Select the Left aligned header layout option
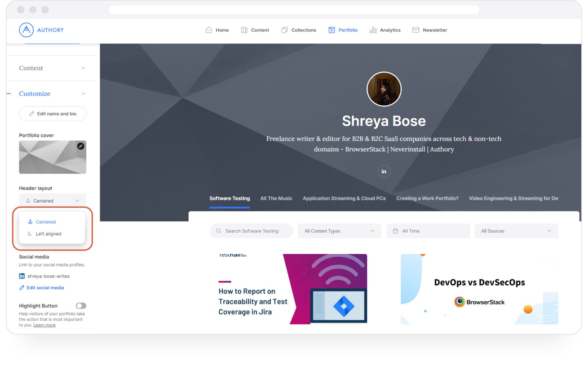The height and width of the screenshot is (365, 588). coord(48,234)
